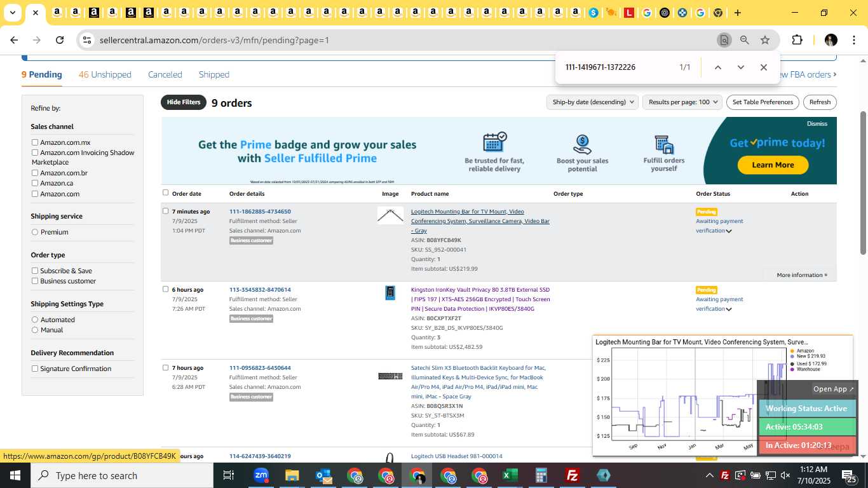868x488 pixels.
Task: Reload the Seller Central page
Action: [60, 40]
